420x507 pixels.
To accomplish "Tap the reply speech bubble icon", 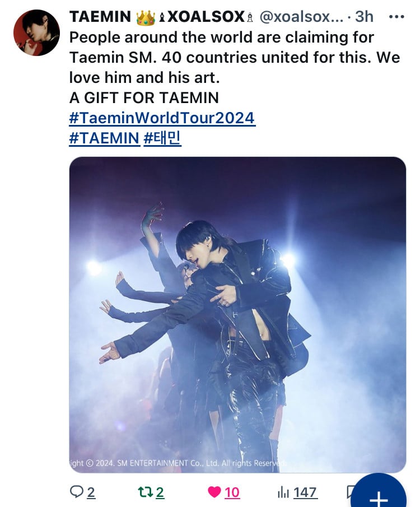I will [x=77, y=492].
